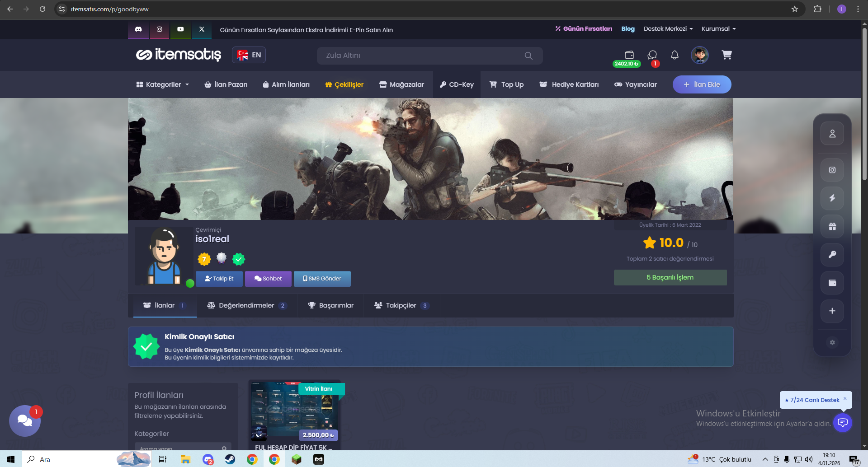Click the search magnifier icon

point(528,56)
